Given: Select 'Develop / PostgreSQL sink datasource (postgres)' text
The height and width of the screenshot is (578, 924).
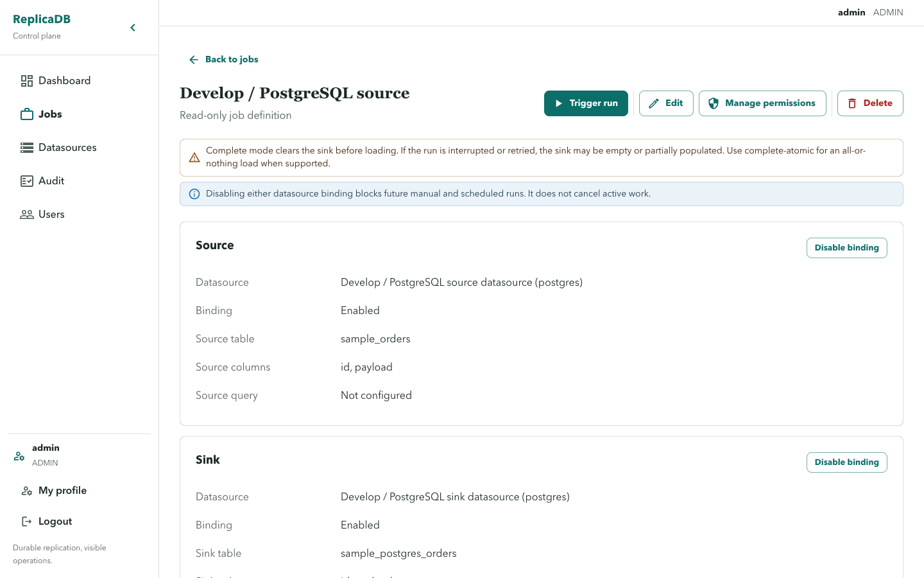Looking at the screenshot, I should (455, 497).
